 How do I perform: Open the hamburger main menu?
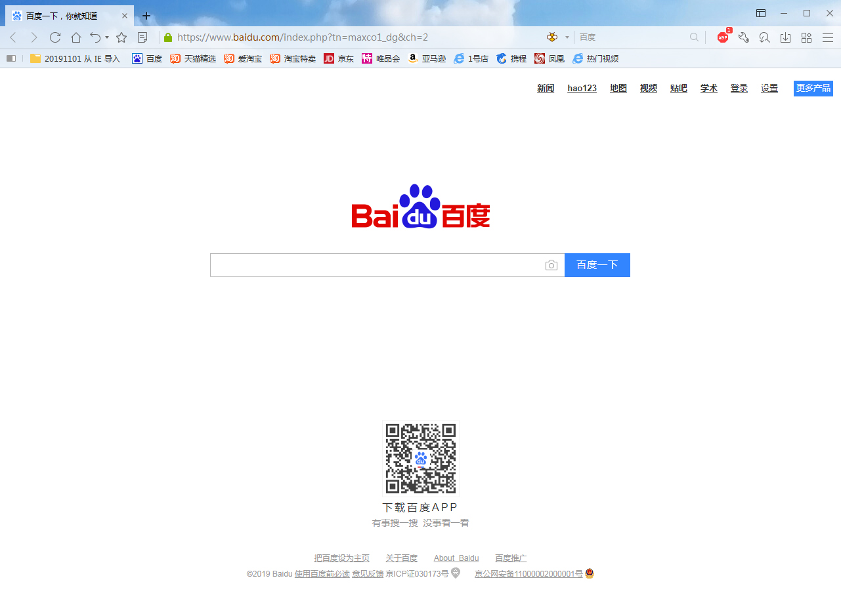[x=828, y=37]
